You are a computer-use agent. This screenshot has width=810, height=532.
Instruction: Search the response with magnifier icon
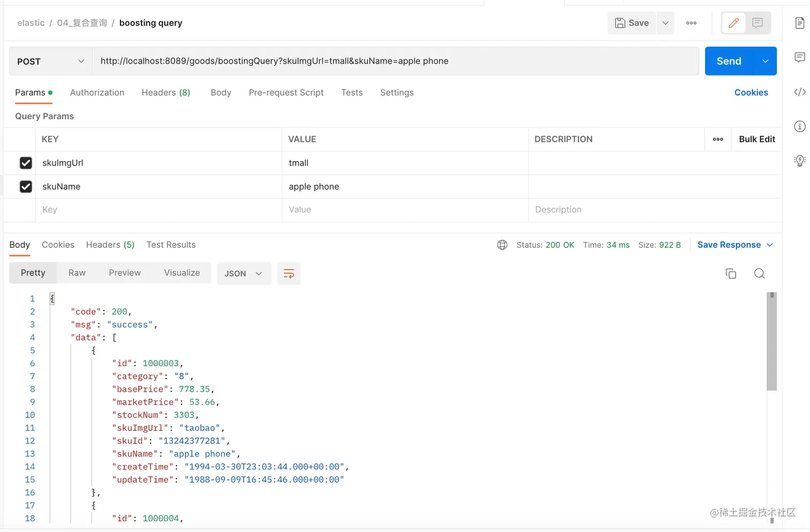click(759, 273)
